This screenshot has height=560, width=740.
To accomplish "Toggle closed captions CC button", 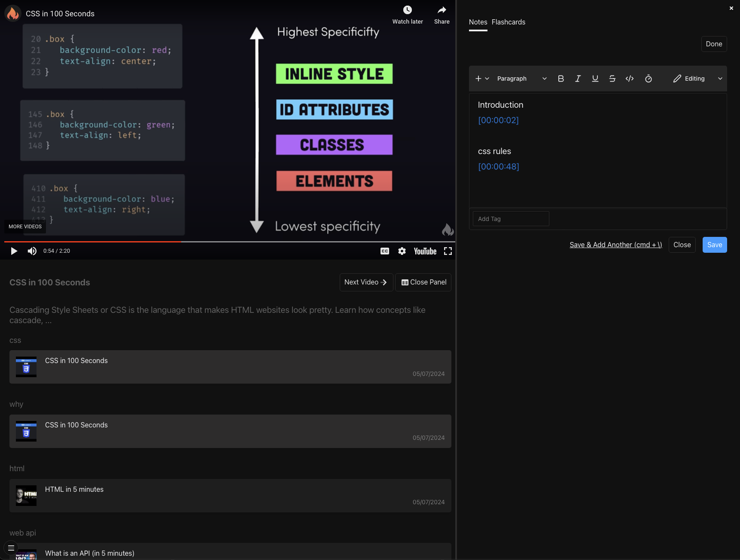I will tap(385, 251).
